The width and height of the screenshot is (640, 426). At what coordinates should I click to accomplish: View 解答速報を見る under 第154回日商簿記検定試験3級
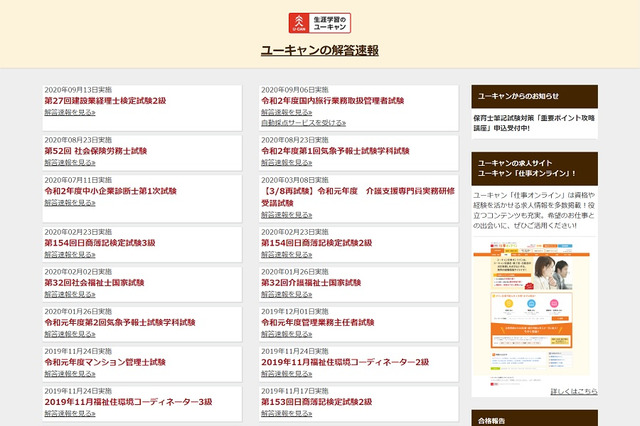coord(70,254)
